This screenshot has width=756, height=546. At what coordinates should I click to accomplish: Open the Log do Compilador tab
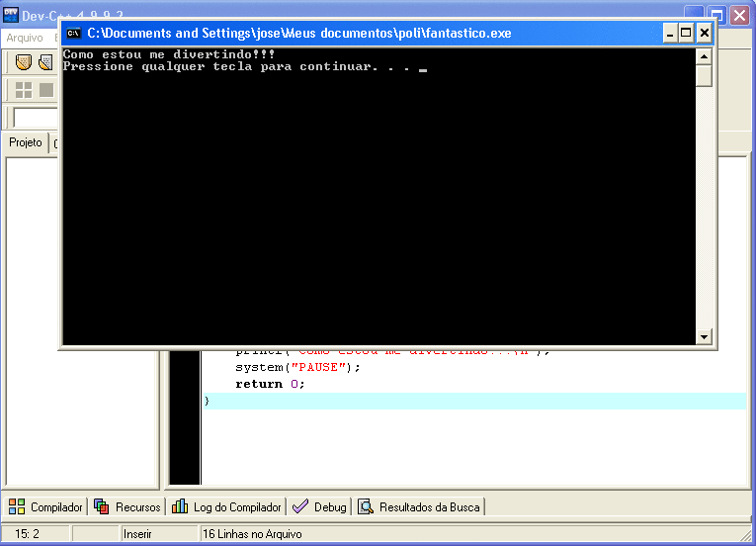coord(228,507)
